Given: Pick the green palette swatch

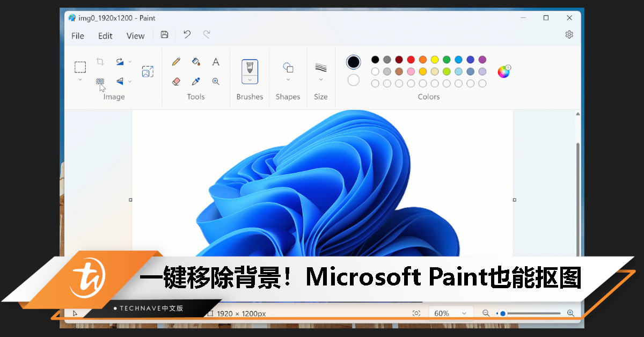Looking at the screenshot, I should [x=447, y=60].
